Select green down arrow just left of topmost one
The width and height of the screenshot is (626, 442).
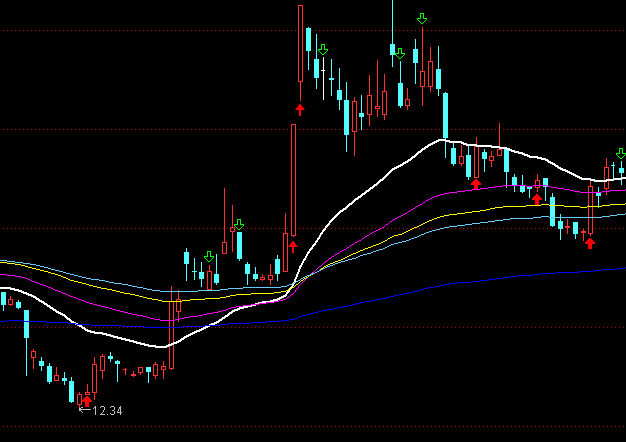coord(399,53)
